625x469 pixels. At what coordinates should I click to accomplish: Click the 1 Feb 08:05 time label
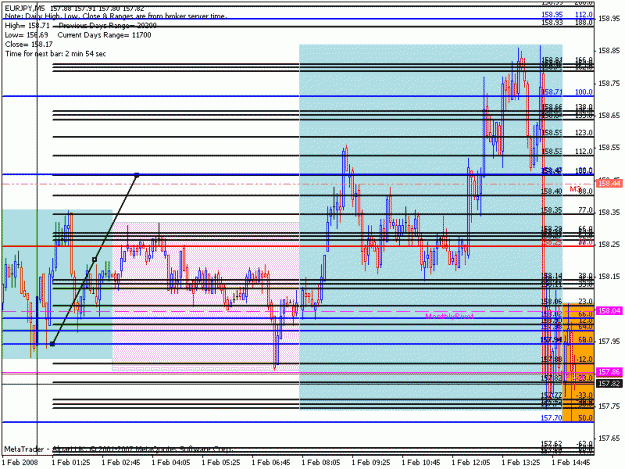[321, 462]
